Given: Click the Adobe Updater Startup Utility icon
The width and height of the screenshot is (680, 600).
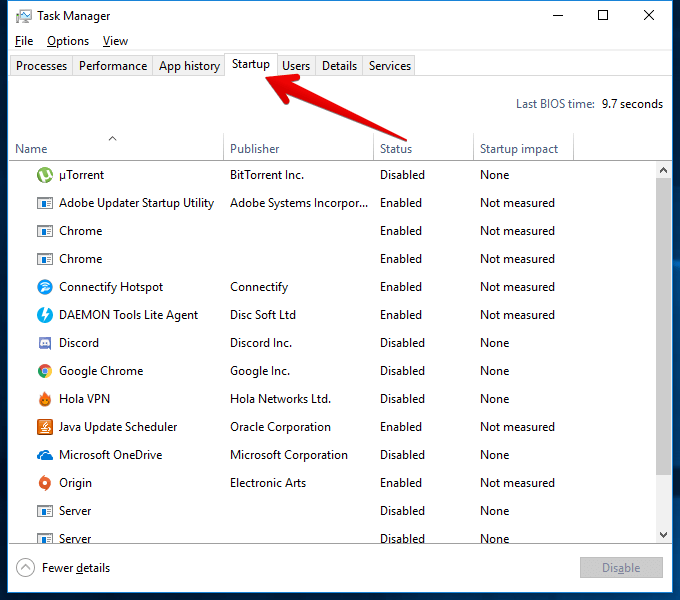Looking at the screenshot, I should point(45,203).
